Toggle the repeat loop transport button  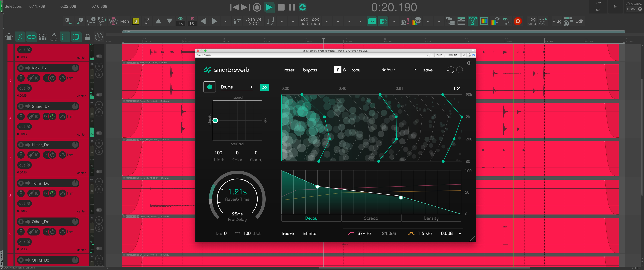point(303,7)
